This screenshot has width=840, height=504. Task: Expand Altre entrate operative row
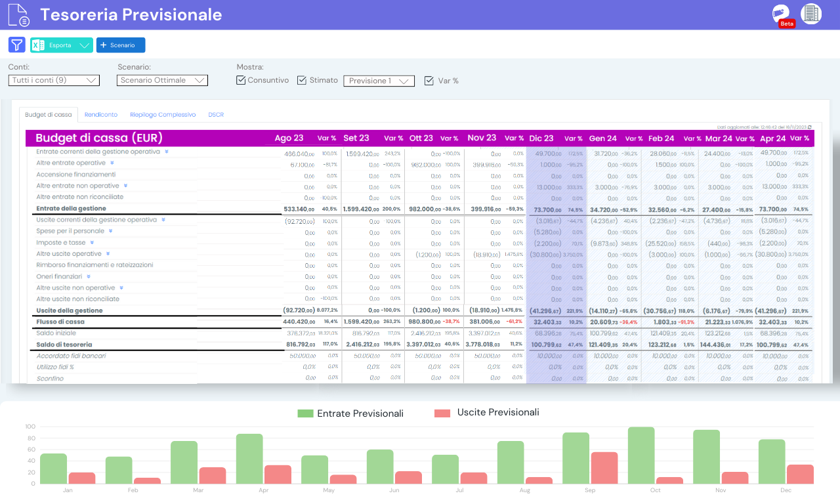click(112, 163)
